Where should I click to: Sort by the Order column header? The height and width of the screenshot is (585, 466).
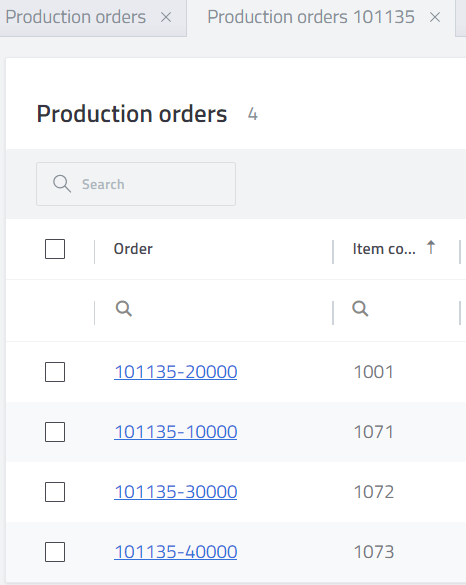(x=133, y=249)
